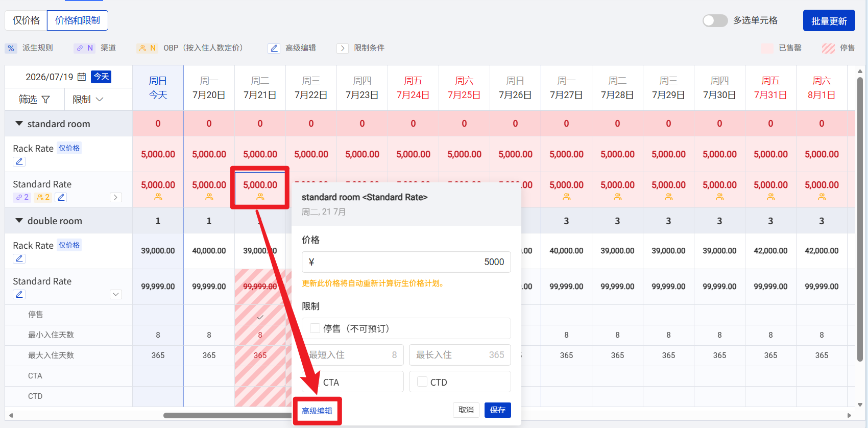Expand standard room Standard Rate restrictions arrow

pos(116,197)
